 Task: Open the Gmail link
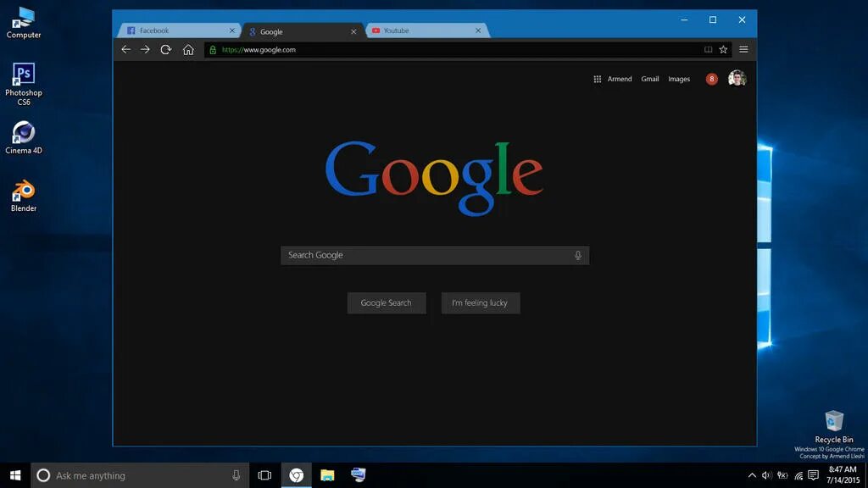click(650, 79)
